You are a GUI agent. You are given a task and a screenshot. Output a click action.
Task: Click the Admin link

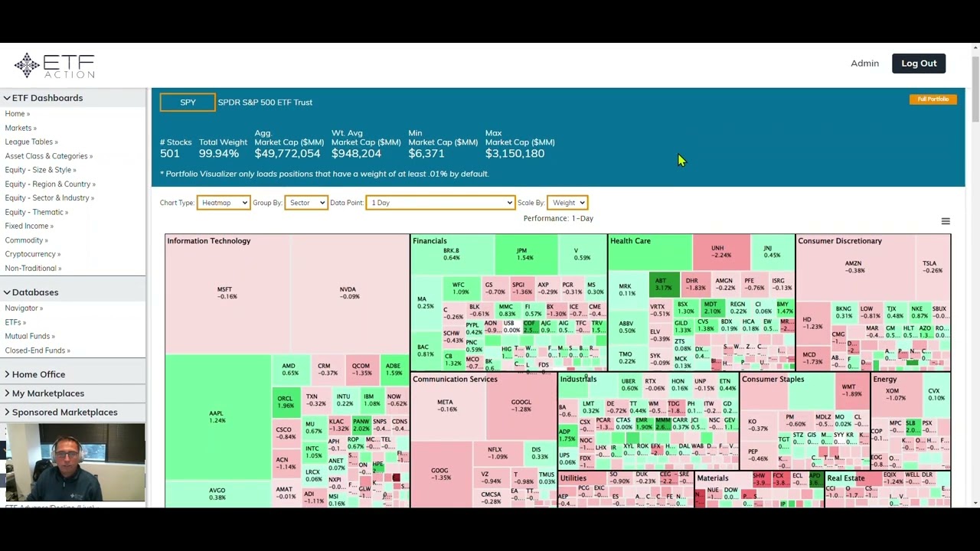(864, 64)
